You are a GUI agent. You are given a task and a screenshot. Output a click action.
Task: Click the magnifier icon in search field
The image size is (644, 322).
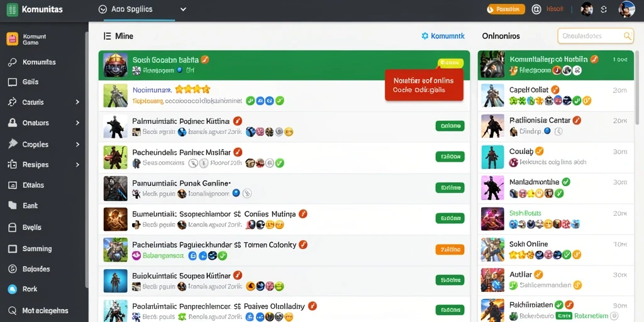(627, 36)
